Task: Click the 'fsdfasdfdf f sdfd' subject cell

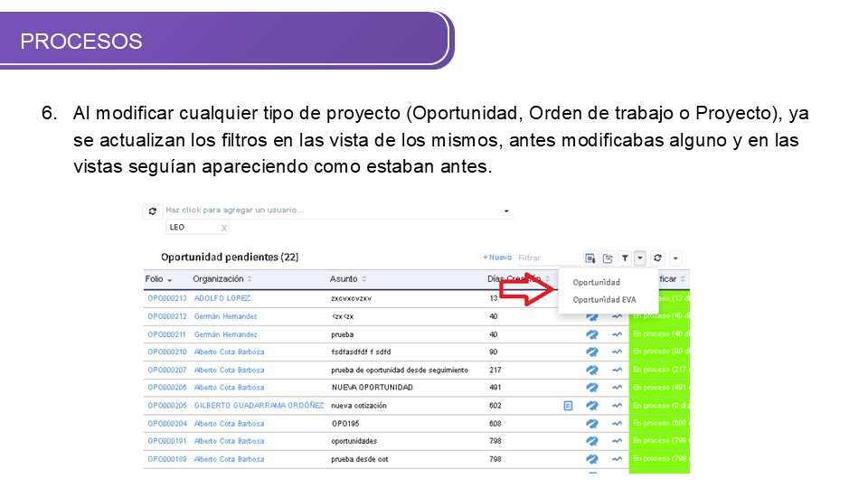Action: (361, 352)
